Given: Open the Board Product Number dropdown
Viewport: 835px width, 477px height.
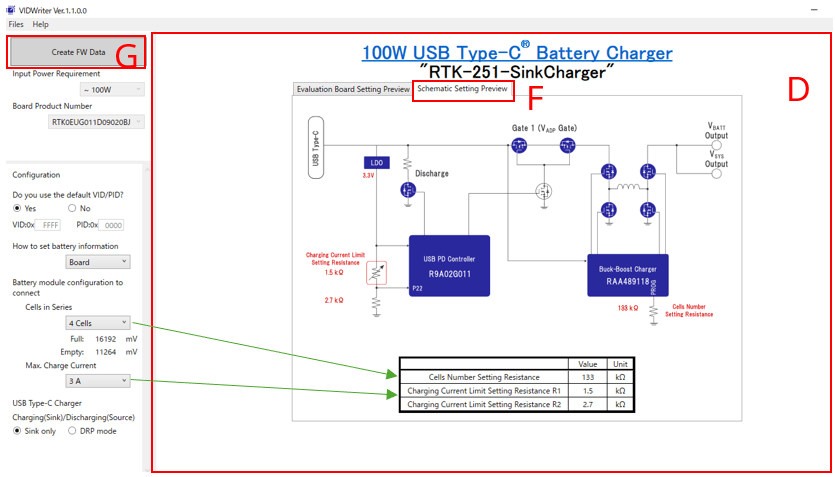Looking at the screenshot, I should [x=96, y=122].
